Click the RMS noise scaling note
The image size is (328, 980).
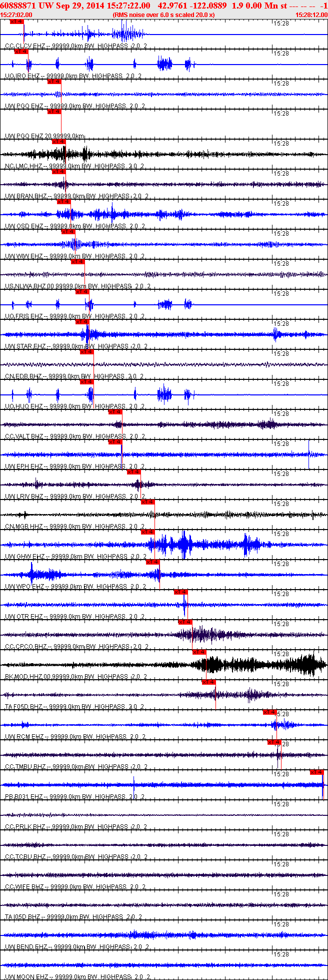[163, 15]
